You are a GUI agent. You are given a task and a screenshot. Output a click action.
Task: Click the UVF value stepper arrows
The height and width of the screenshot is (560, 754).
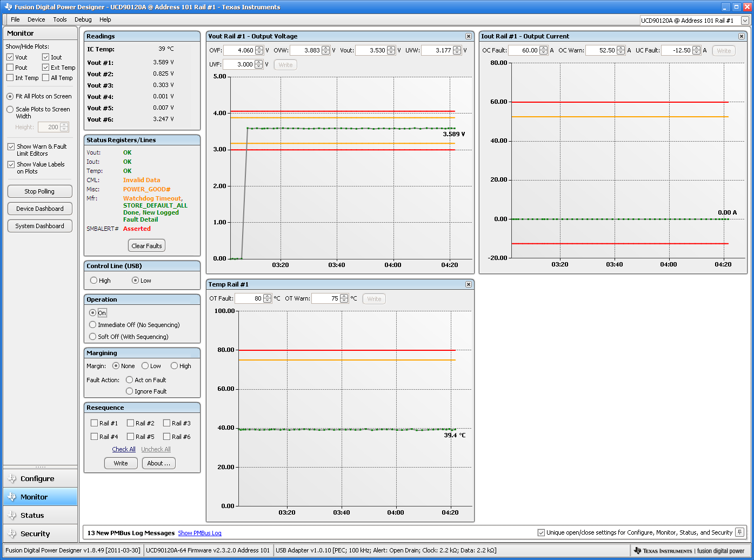point(259,64)
